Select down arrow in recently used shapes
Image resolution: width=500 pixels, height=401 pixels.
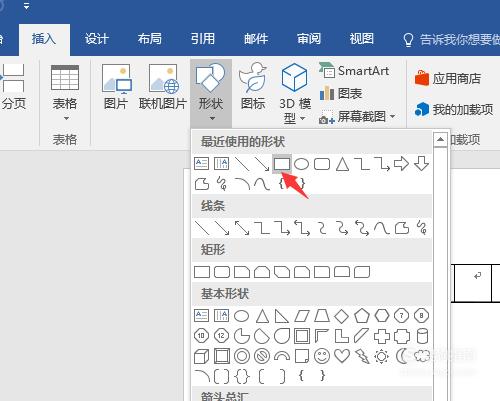pyautogui.click(x=421, y=164)
